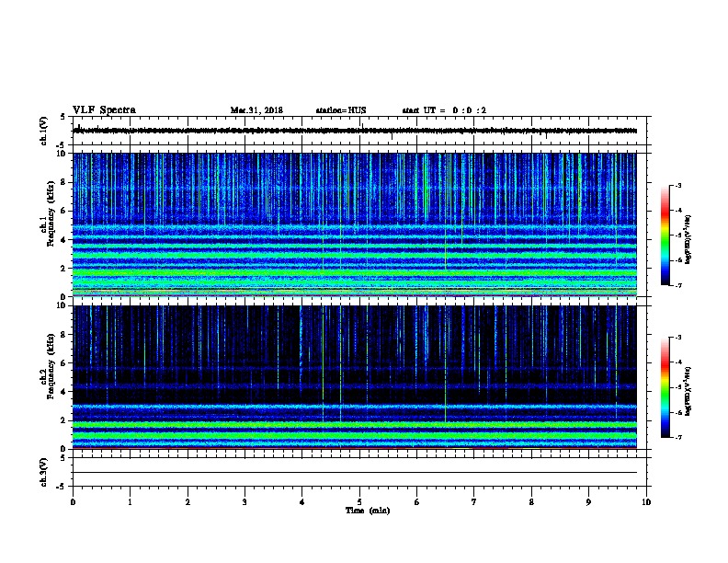728x563 pixels.
Task: Click the ch.1 voltage waveform trace
Action: [355, 131]
